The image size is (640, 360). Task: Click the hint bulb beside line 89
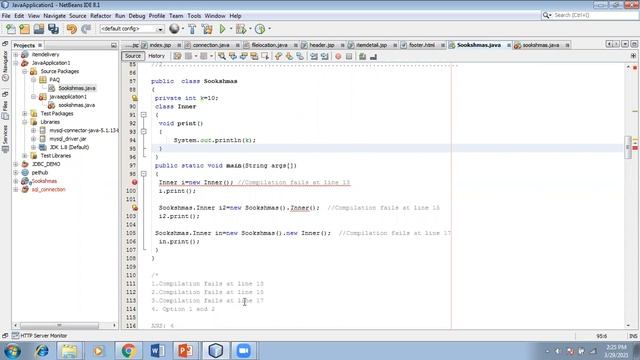[x=134, y=98]
